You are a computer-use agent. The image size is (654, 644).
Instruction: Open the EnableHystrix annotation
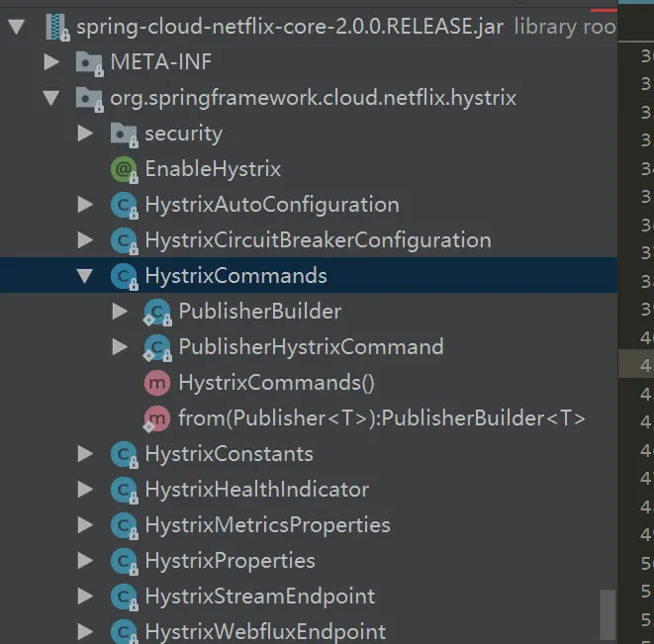click(213, 169)
